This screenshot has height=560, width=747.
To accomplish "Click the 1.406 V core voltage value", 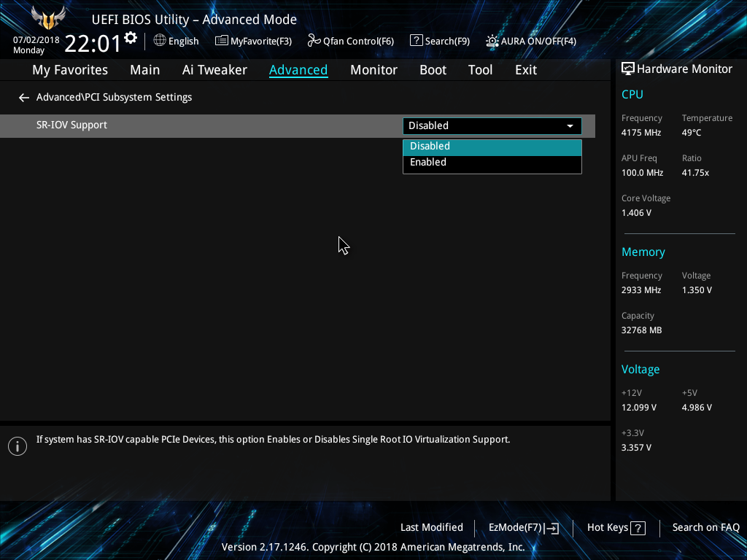I will click(636, 213).
